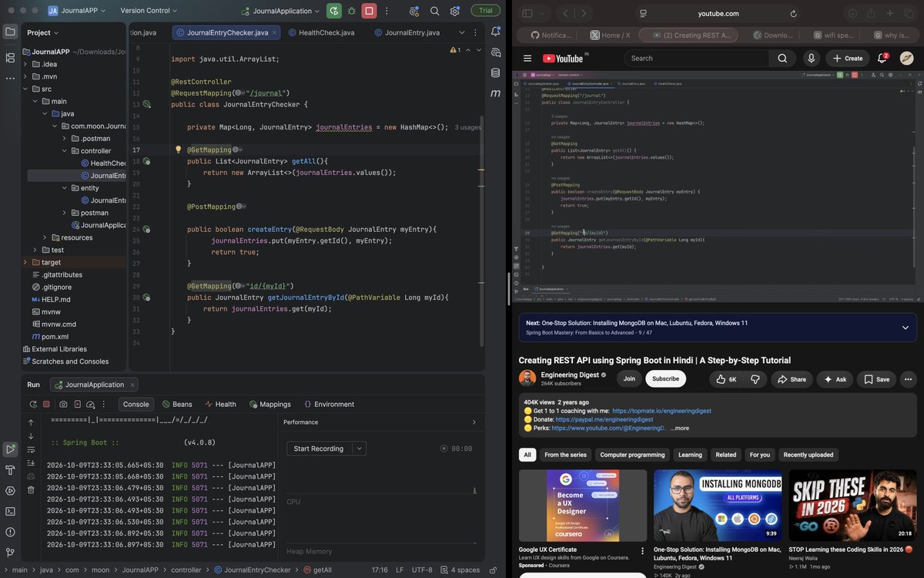Clear the Run console with the trash icon
The height and width of the screenshot is (578, 924).
point(31,489)
